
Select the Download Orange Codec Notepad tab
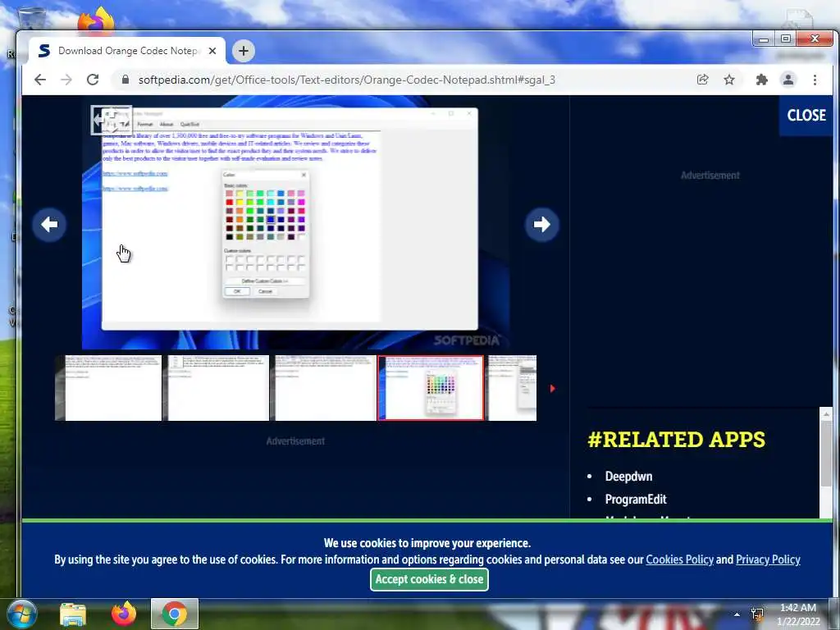tap(127, 51)
